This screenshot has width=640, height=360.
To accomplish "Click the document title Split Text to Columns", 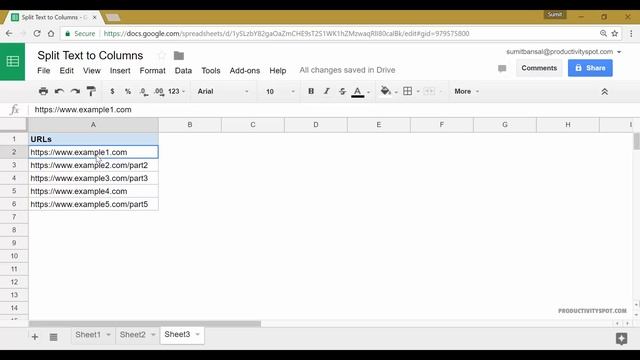I will pos(90,56).
